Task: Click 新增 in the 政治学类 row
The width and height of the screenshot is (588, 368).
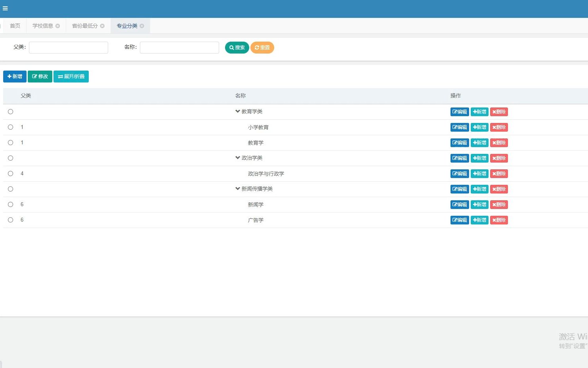Action: [479, 158]
